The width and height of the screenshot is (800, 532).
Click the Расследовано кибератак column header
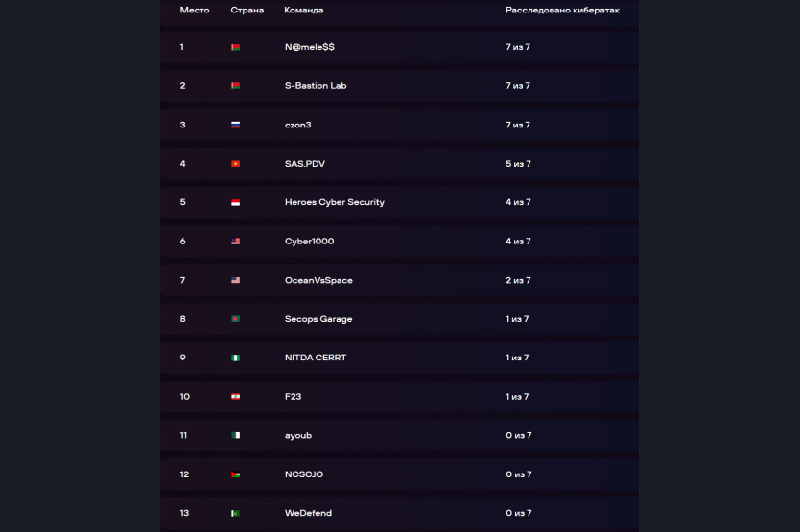tap(562, 11)
